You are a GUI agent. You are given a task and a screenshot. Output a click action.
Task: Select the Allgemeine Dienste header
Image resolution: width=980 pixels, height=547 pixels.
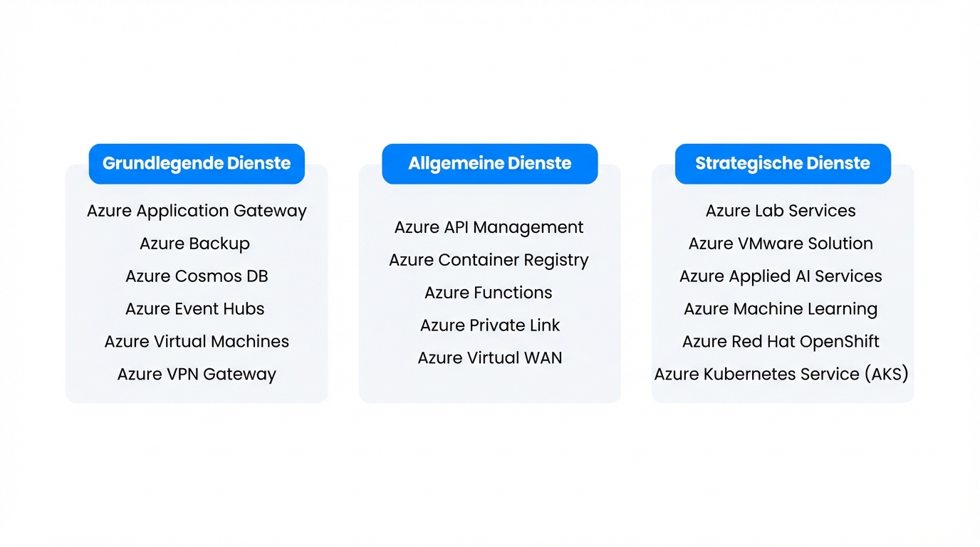(x=489, y=164)
